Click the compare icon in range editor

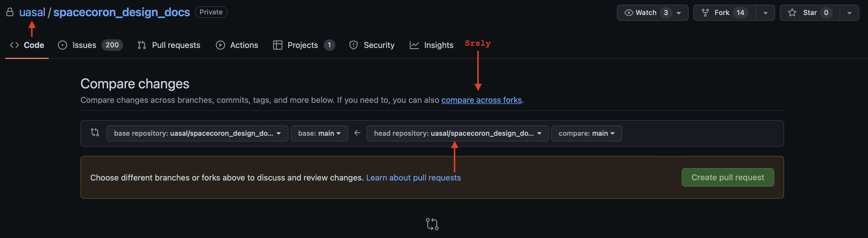[95, 133]
